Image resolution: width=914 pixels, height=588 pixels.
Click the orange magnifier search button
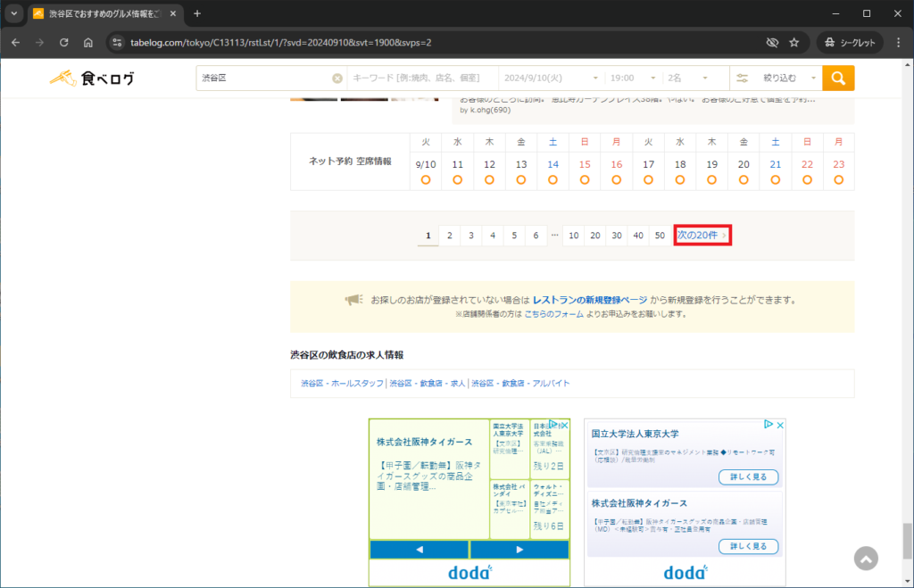pyautogui.click(x=838, y=79)
